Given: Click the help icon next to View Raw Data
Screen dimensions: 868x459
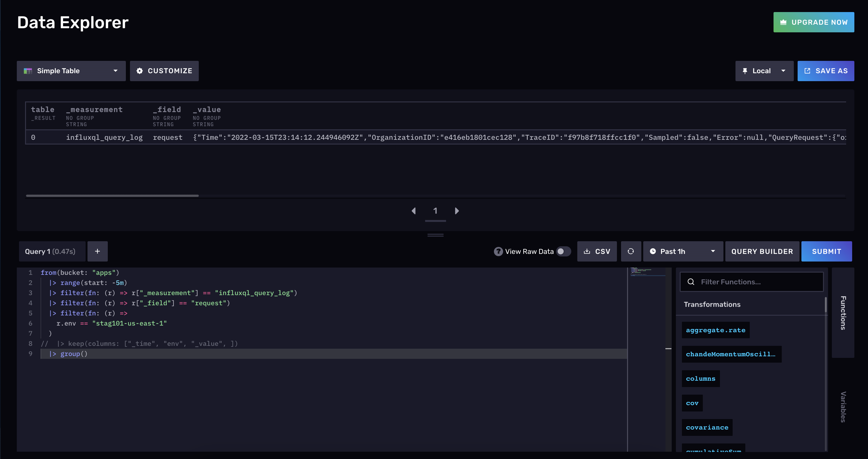Looking at the screenshot, I should [498, 251].
